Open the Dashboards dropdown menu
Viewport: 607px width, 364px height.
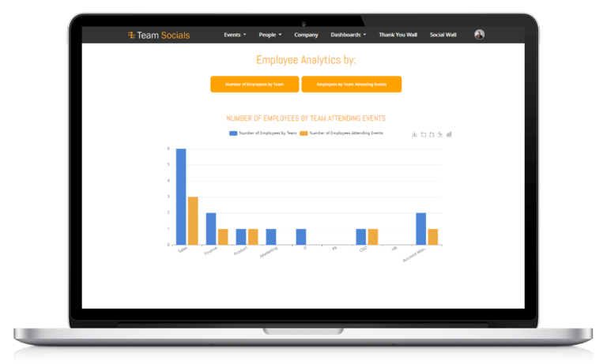(x=348, y=35)
